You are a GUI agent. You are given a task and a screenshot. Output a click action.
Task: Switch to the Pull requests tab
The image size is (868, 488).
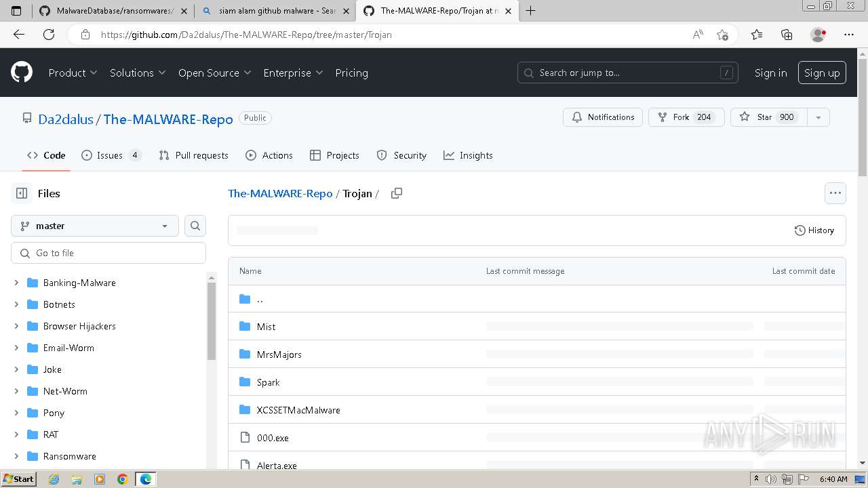coord(193,155)
